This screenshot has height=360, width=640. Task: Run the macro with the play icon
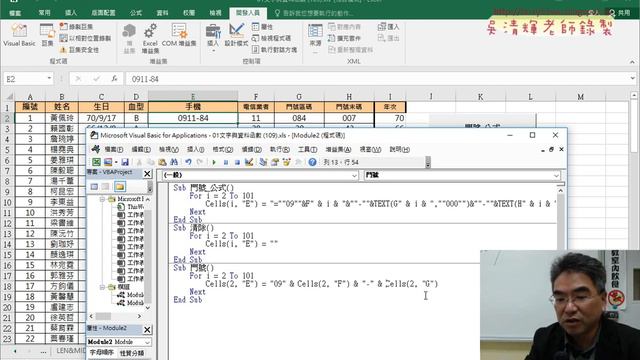click(214, 162)
